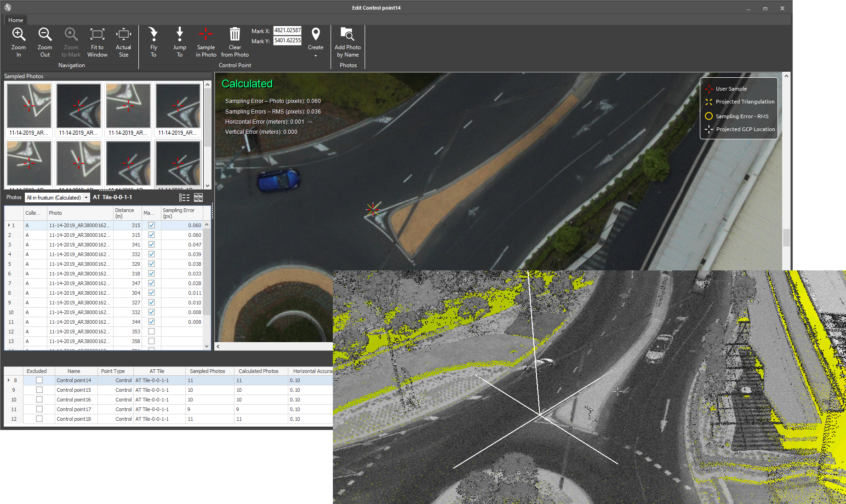Choose Actual Size view
Image resolution: width=846 pixels, height=504 pixels.
click(x=123, y=42)
